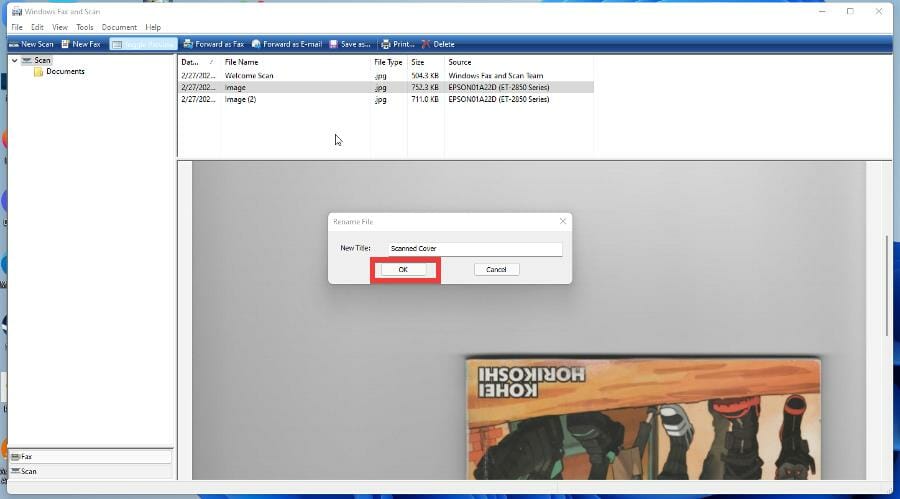Switch to Fax view in sidebar
This screenshot has height=499, width=900.
[90, 457]
